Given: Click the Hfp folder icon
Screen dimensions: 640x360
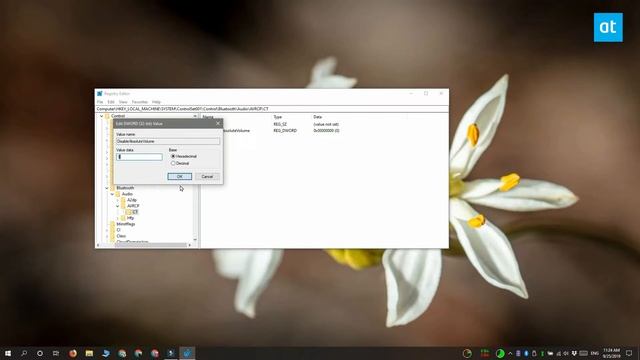Looking at the screenshot, I should point(123,218).
